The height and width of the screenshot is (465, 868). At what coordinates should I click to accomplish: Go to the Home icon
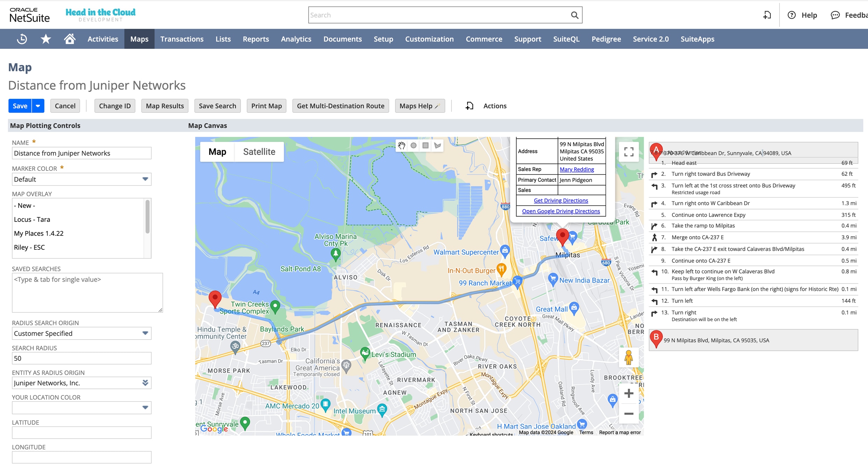(70, 39)
